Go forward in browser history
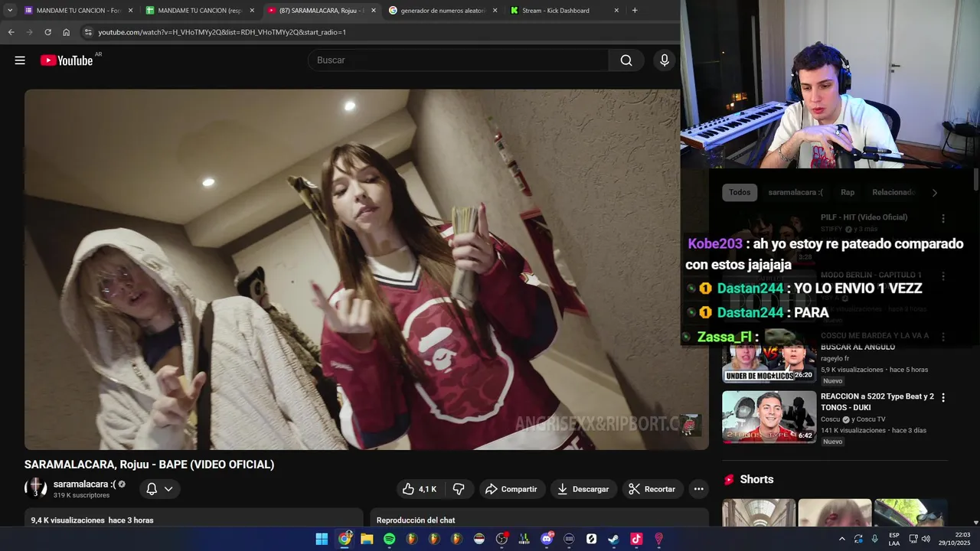The height and width of the screenshot is (551, 980). (29, 32)
